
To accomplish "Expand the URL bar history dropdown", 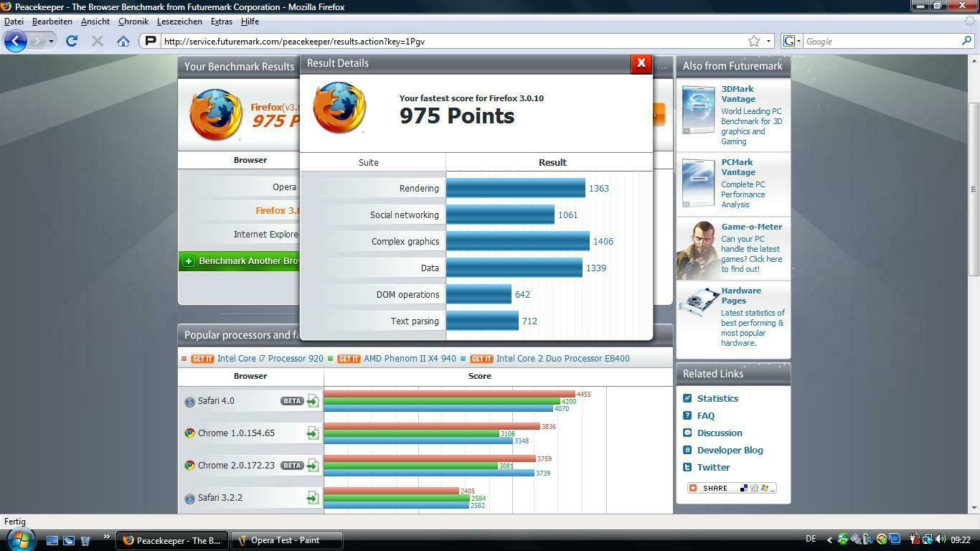I will click(x=769, y=41).
